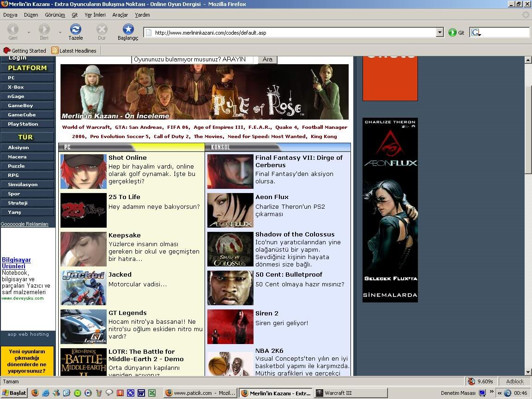Screen dimensions: 532x399
Task: Click the URL address field
Action: [x=294, y=33]
